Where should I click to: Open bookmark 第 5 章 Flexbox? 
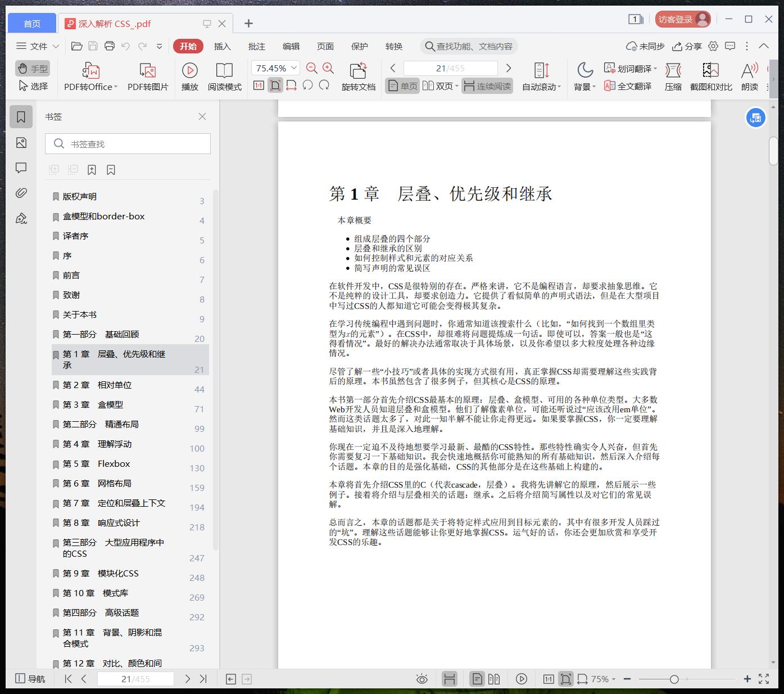pos(130,464)
